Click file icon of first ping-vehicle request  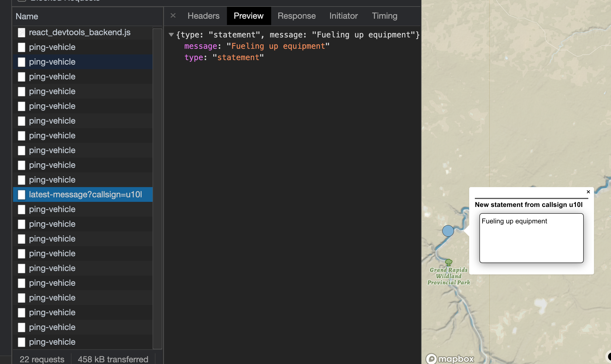tap(22, 47)
